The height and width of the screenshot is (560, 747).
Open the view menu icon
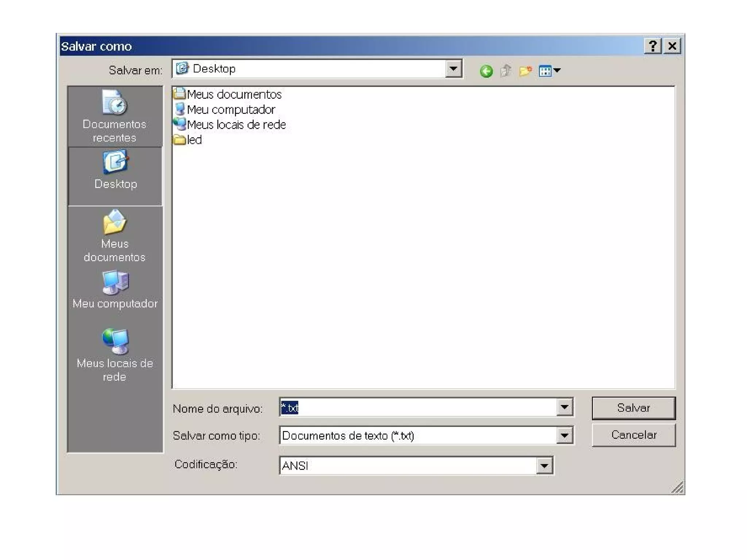pyautogui.click(x=549, y=71)
